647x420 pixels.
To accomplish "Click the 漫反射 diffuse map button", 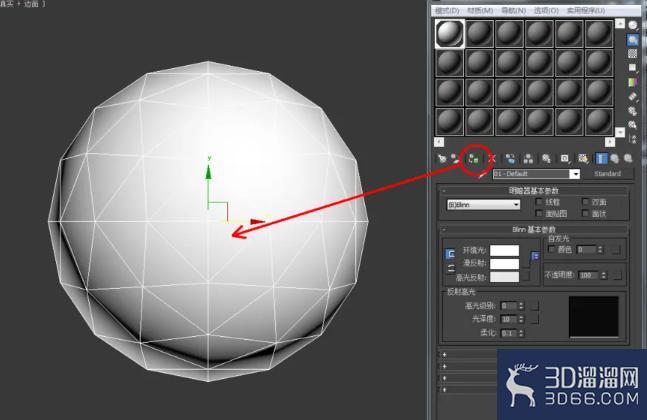I will tap(526, 263).
